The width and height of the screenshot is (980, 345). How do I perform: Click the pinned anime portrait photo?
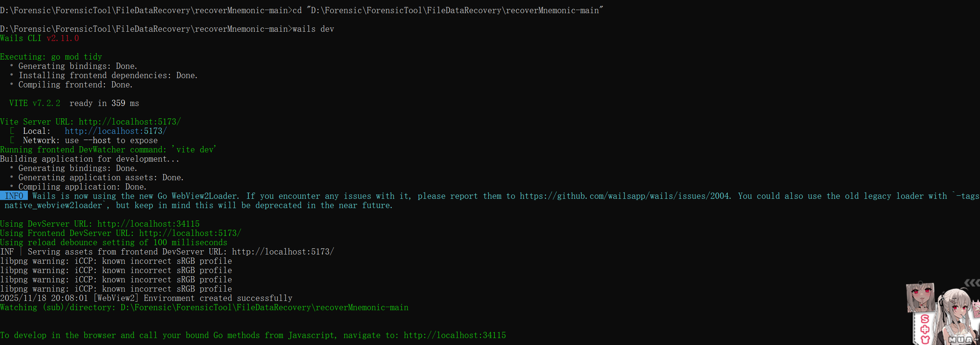click(x=920, y=298)
